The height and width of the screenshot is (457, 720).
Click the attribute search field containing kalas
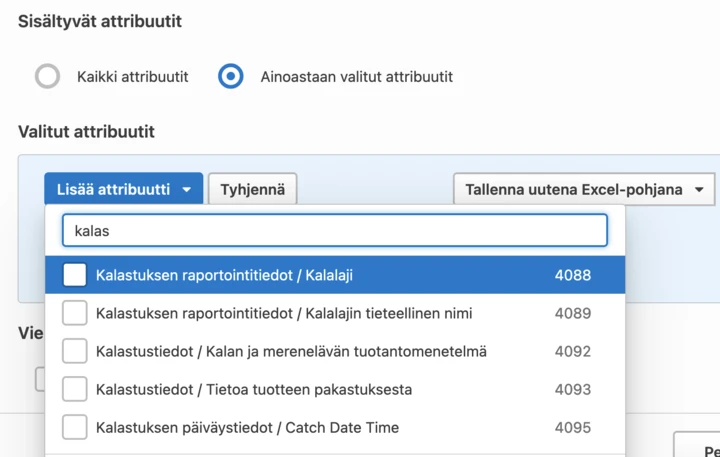pos(335,230)
